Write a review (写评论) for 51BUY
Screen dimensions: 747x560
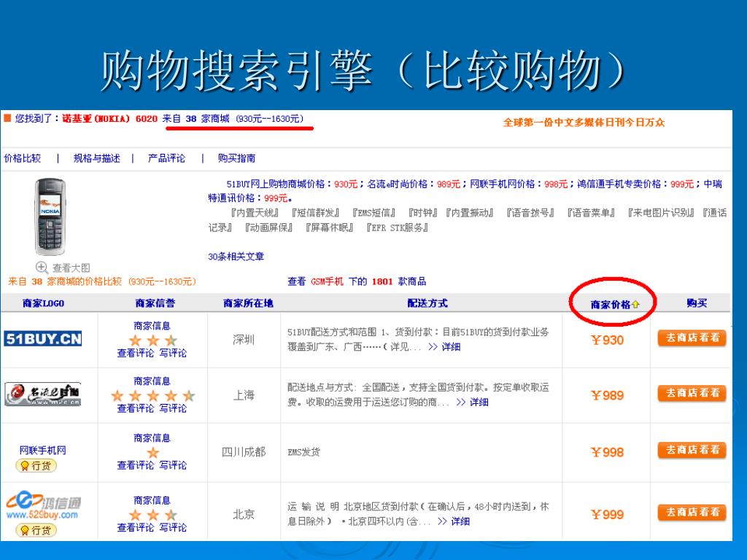click(173, 353)
